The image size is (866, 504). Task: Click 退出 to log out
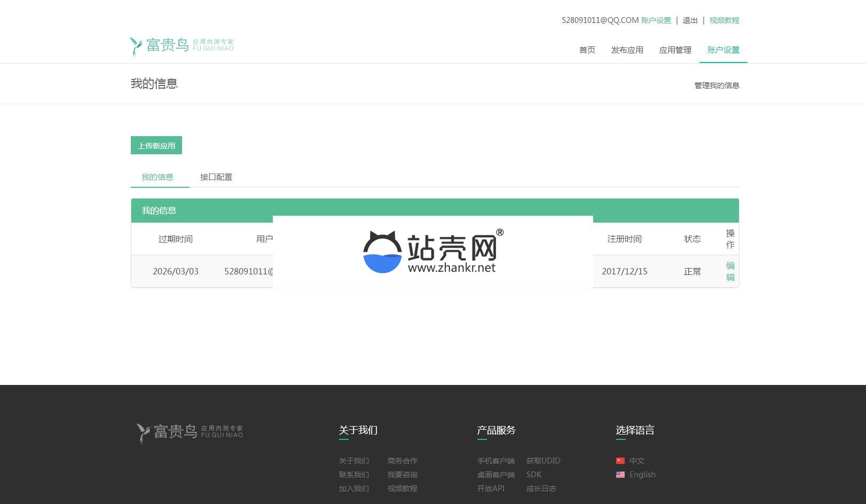pyautogui.click(x=690, y=20)
